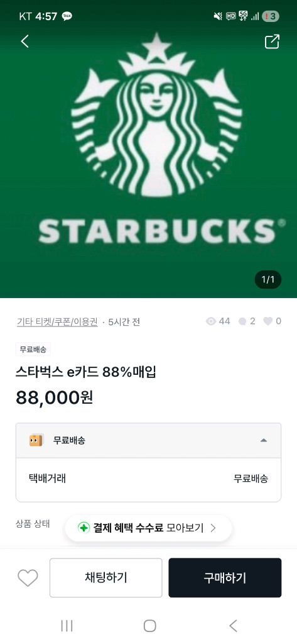Open 결제 혜택 수수료 모아보기 banner

click(148, 528)
